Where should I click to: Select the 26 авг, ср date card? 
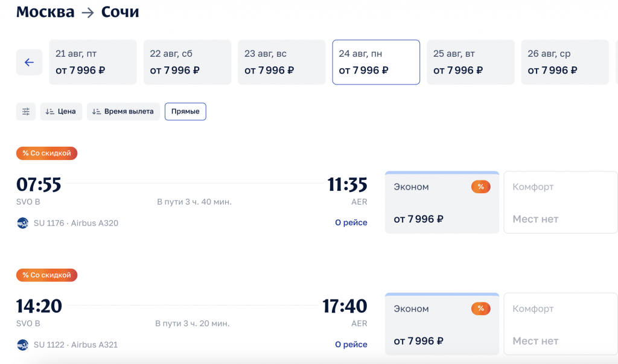(565, 62)
